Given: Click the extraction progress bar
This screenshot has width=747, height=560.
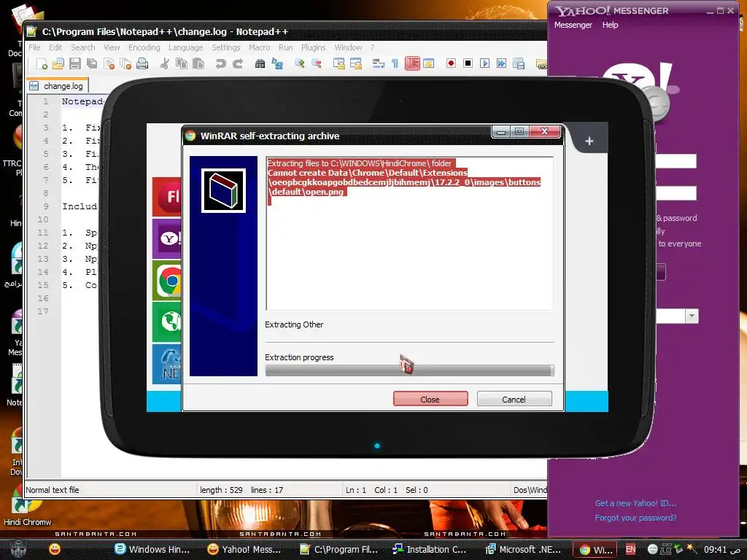Looking at the screenshot, I should (410, 370).
